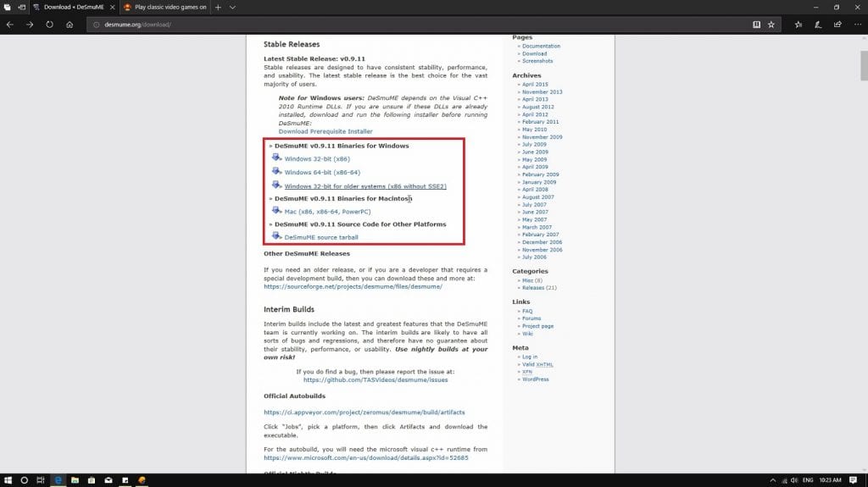Click download icon beside older systems build
This screenshot has height=487, width=868.
(276, 185)
